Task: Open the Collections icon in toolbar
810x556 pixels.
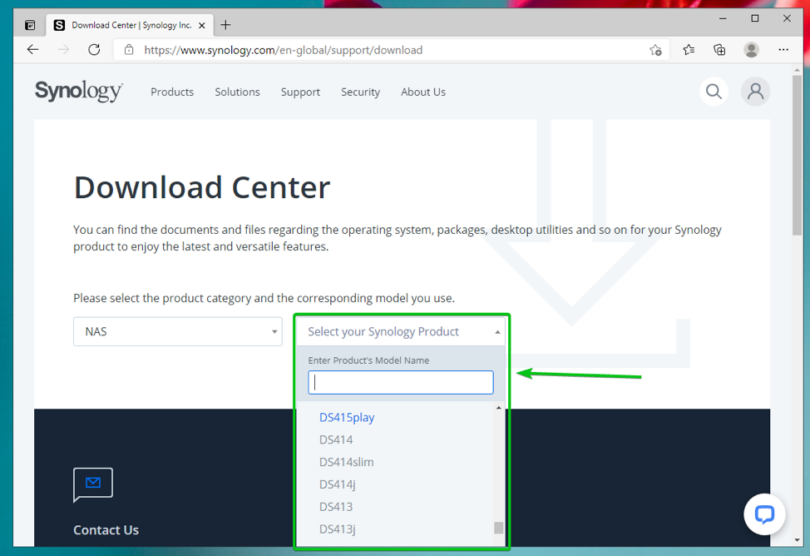Action: click(720, 50)
